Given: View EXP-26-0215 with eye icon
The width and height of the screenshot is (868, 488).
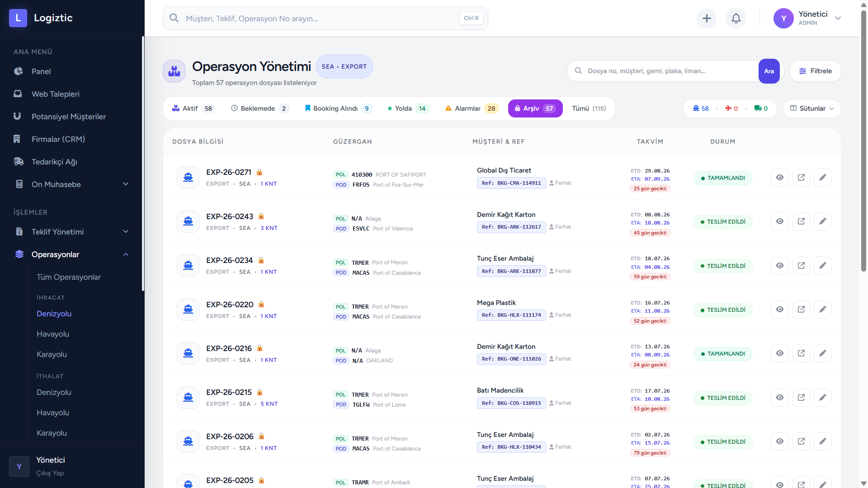Looking at the screenshot, I should coord(780,398).
